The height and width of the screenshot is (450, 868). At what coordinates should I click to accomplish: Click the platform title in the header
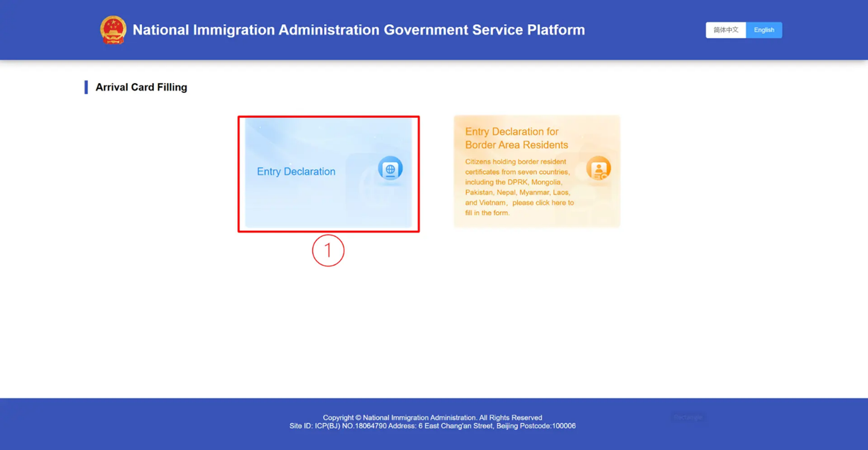point(359,30)
